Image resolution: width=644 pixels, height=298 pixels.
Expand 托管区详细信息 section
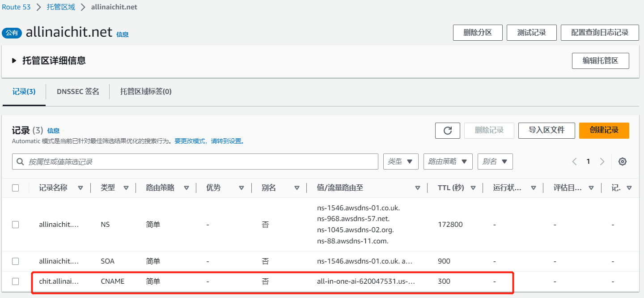[x=14, y=61]
